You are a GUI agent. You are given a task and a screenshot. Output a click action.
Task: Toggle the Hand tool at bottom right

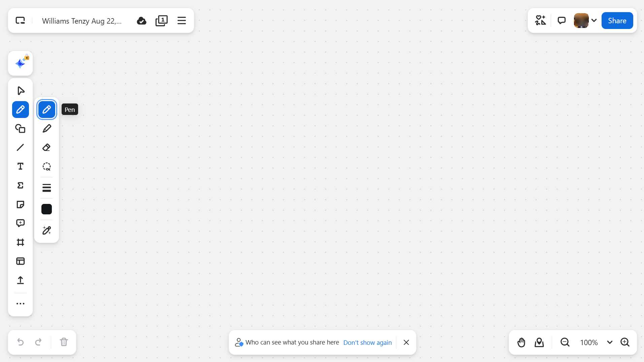tap(521, 342)
